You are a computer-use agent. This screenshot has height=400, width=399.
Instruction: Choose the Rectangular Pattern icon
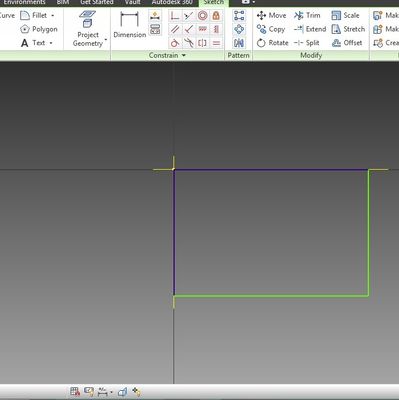(239, 16)
